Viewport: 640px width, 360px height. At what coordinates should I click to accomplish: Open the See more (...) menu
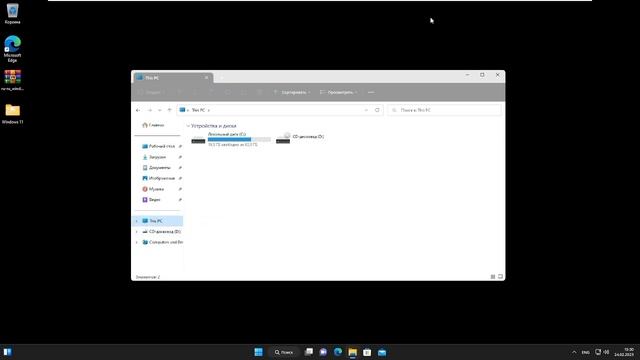(371, 92)
